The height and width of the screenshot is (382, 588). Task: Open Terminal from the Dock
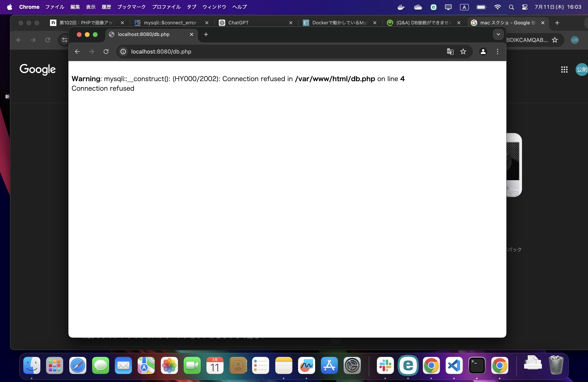(x=477, y=365)
